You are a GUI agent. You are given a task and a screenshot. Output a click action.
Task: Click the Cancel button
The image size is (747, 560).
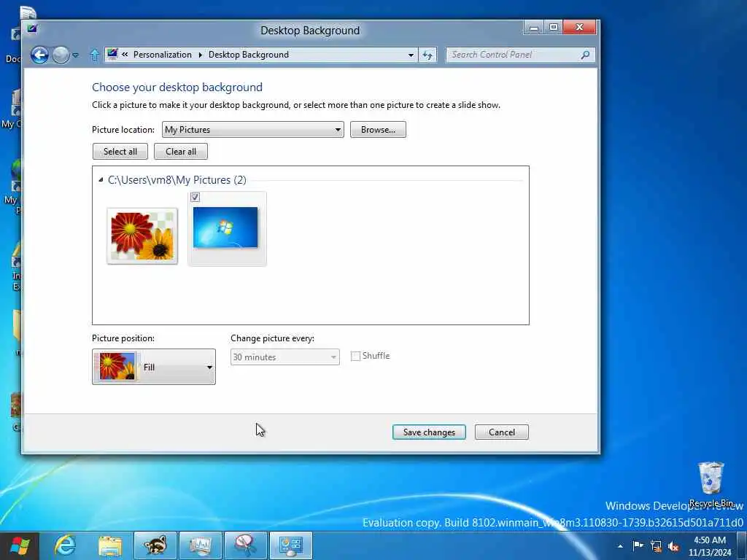501,432
